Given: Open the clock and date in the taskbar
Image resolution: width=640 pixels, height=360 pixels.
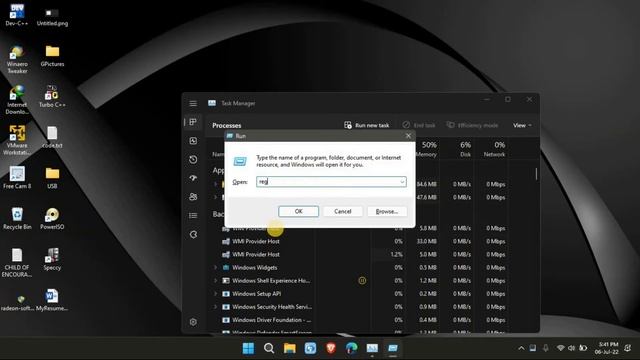Looking at the screenshot, I should [x=606, y=348].
